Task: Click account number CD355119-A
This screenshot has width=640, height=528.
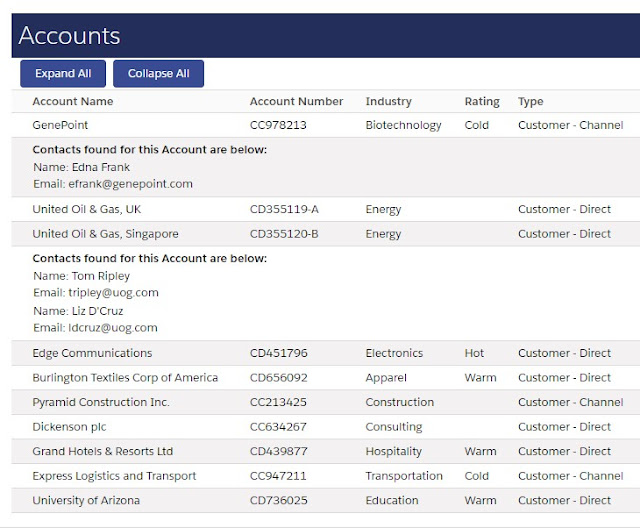Action: (284, 209)
